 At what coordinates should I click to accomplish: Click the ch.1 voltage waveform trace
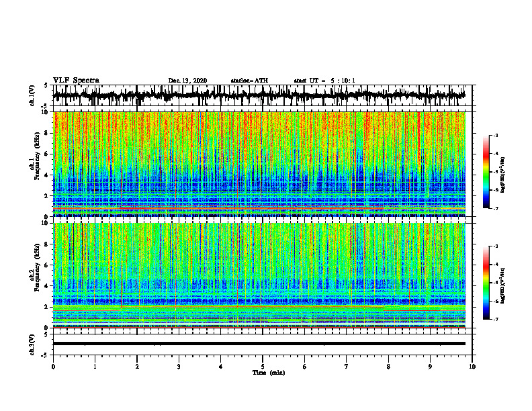coord(259,95)
